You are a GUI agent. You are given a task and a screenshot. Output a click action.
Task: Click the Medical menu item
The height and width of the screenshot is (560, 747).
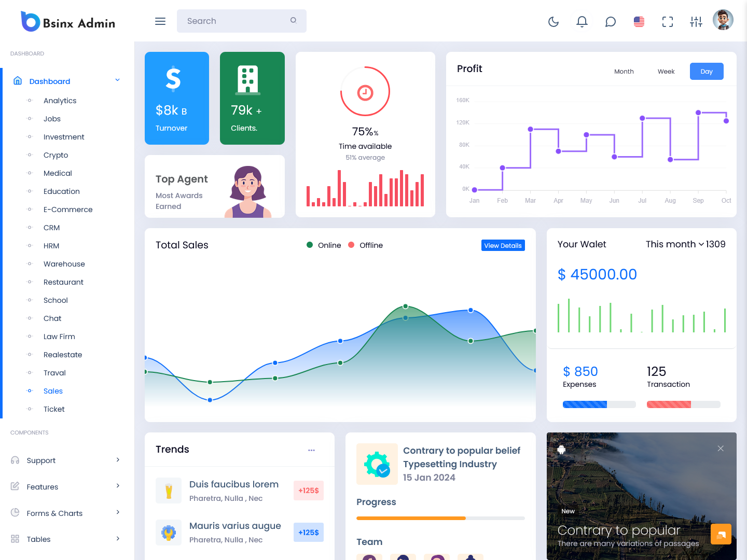tap(58, 173)
